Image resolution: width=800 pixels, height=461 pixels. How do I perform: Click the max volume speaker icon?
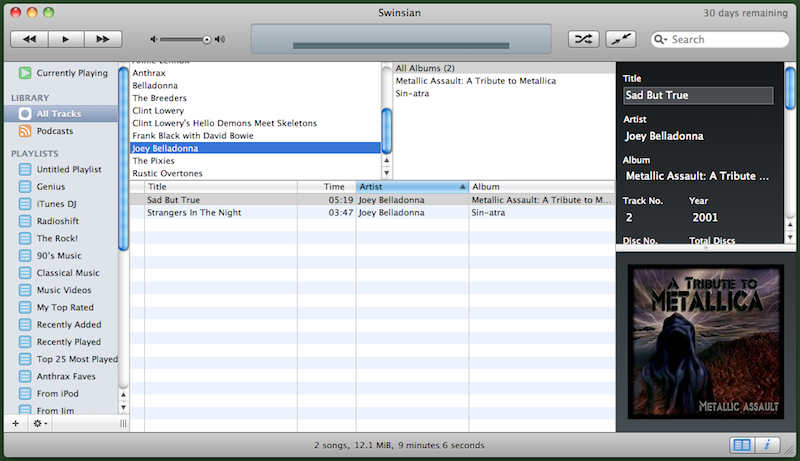tap(220, 40)
